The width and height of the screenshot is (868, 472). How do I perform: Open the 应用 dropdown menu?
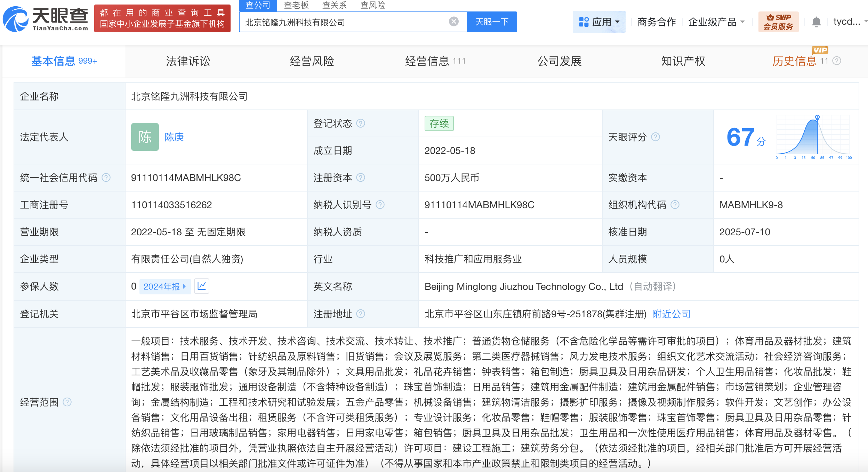click(598, 22)
